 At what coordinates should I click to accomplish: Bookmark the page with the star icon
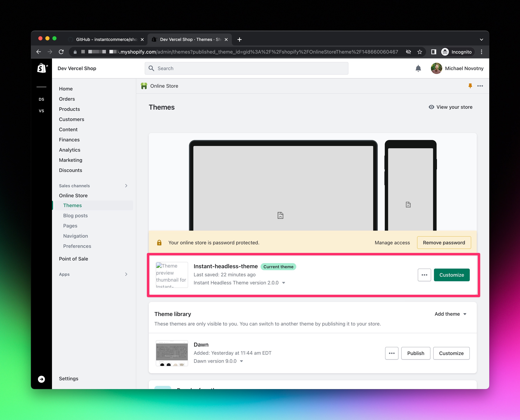pos(420,52)
